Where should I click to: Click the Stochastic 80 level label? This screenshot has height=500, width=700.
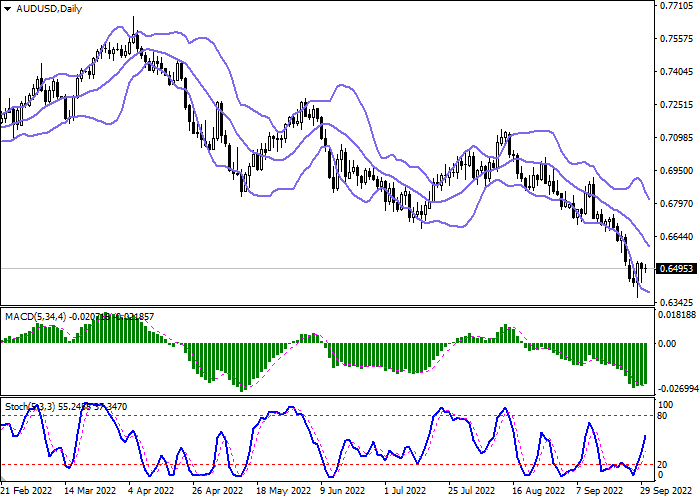coord(663,415)
